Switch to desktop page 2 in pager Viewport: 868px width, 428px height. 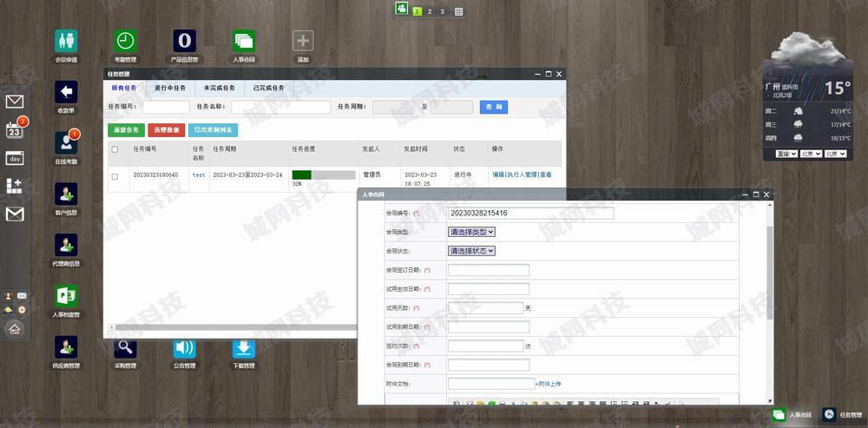point(430,11)
